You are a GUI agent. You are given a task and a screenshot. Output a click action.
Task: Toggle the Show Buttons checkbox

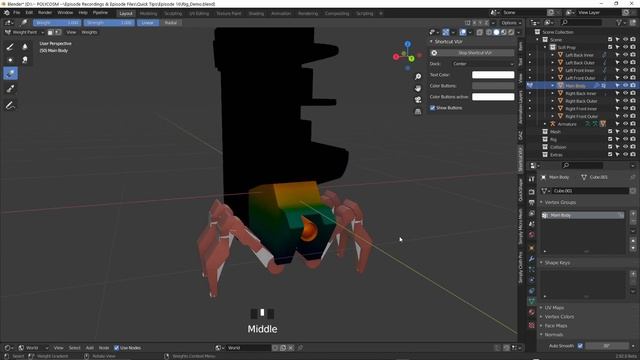432,108
